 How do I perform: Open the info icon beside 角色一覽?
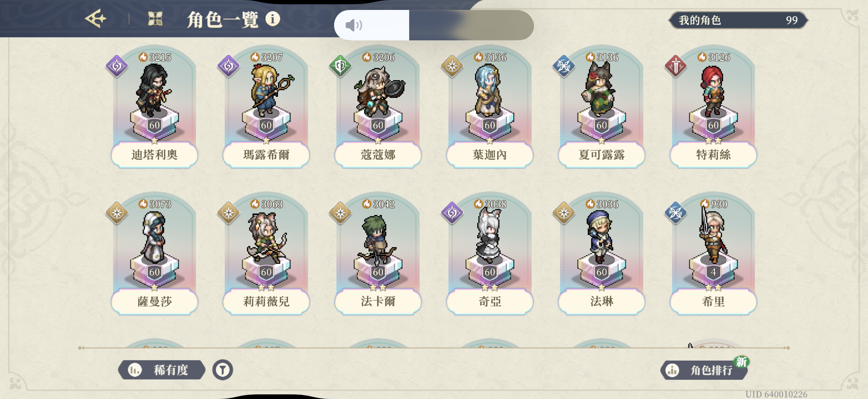pyautogui.click(x=272, y=19)
